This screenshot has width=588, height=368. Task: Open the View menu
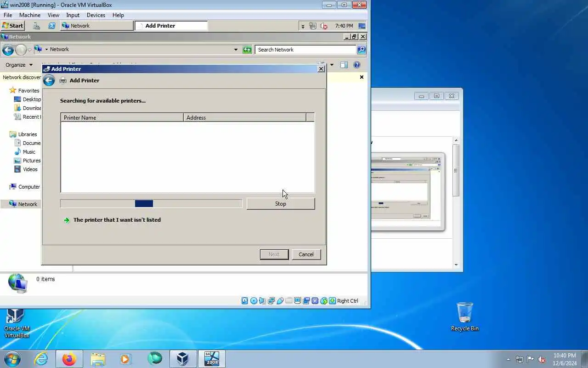tap(53, 15)
